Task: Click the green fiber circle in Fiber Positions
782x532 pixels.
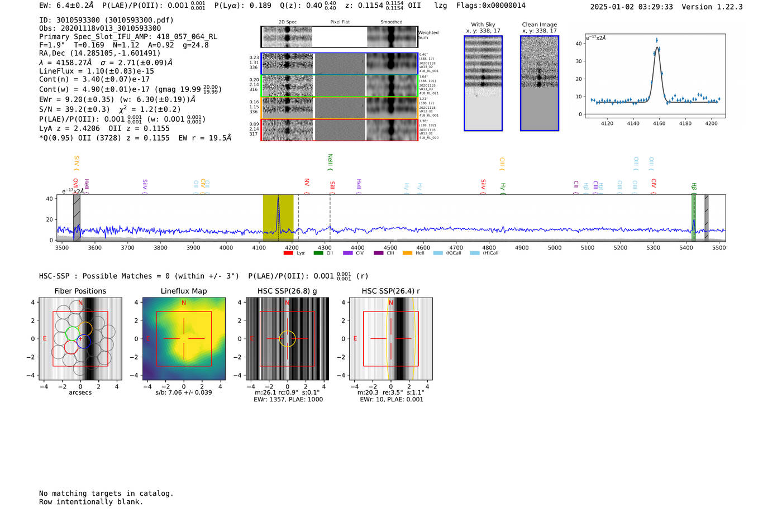Action: [x=73, y=334]
